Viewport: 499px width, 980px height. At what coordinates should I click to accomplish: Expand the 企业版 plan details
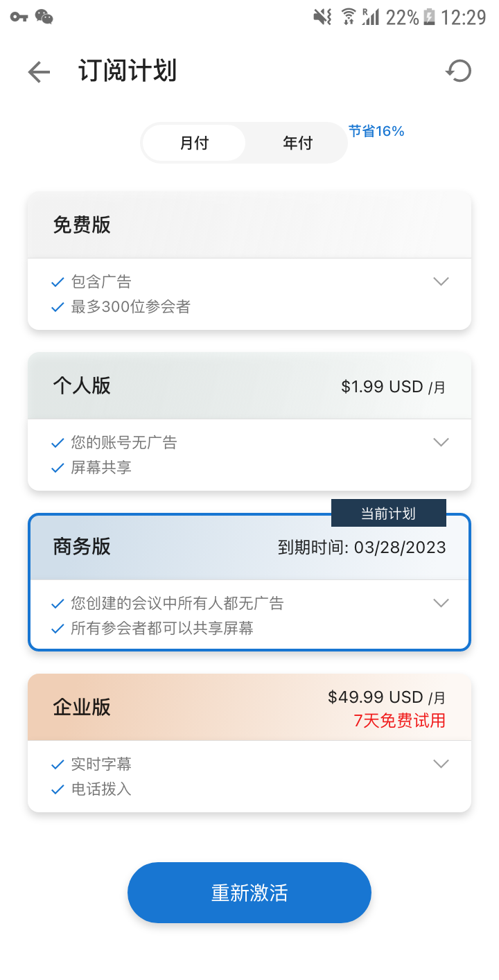coord(441,764)
